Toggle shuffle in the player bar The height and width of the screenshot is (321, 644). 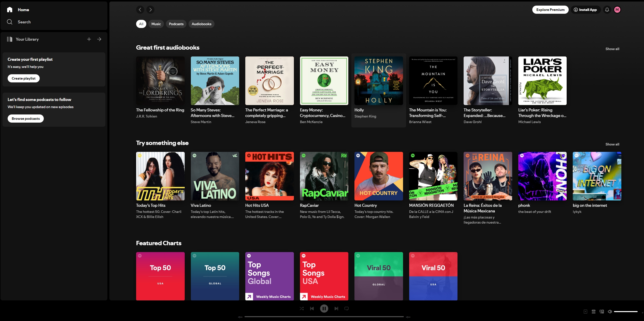pyautogui.click(x=302, y=309)
